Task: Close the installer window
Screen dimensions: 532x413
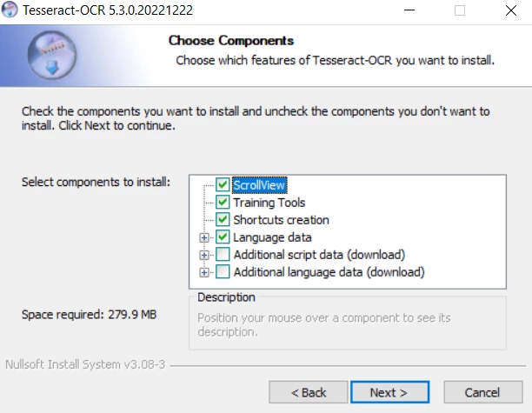Action: [510, 10]
